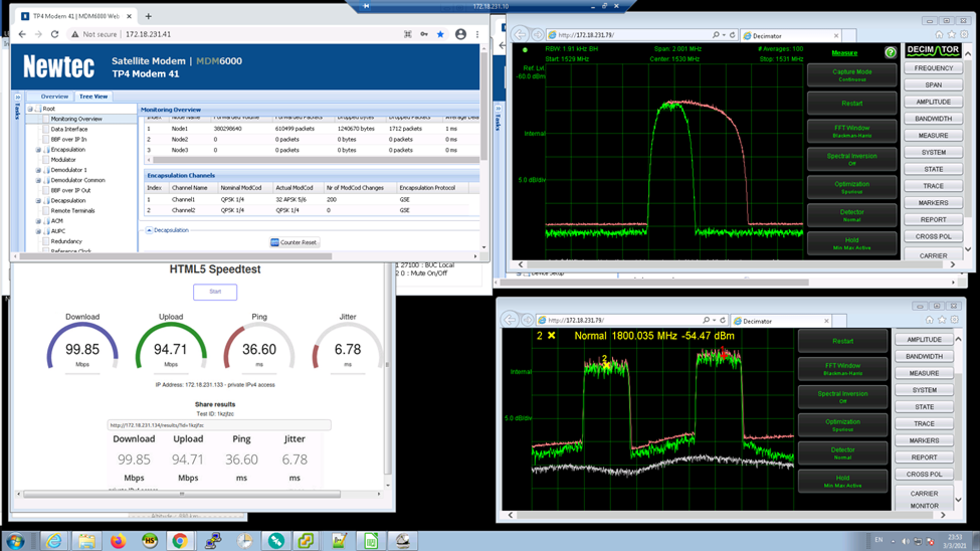Launch Internet Explorer from taskbar
Image resolution: width=980 pixels, height=551 pixels.
click(54, 541)
